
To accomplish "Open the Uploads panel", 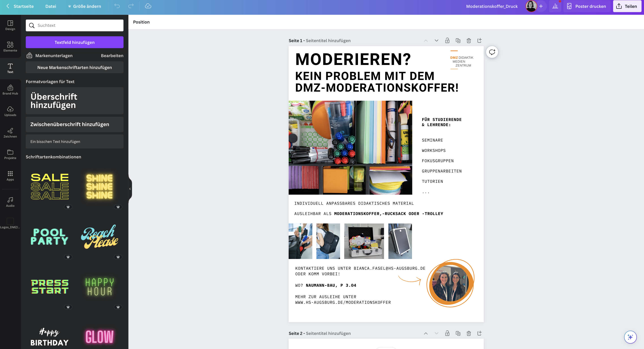I will pos(10,111).
